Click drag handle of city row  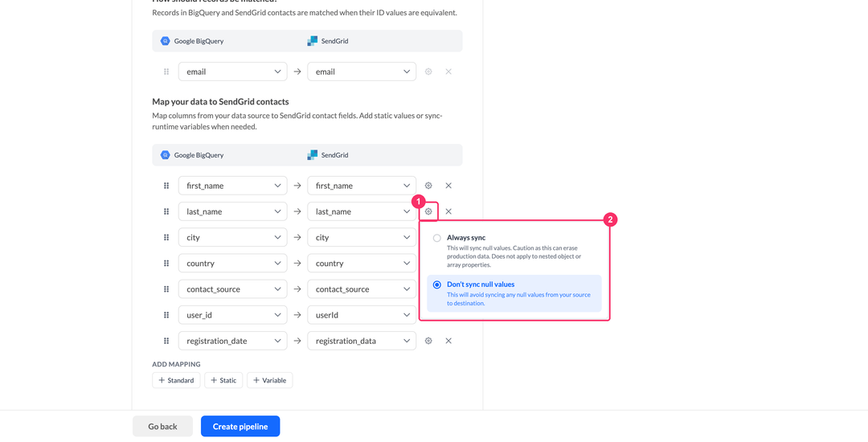click(x=166, y=237)
